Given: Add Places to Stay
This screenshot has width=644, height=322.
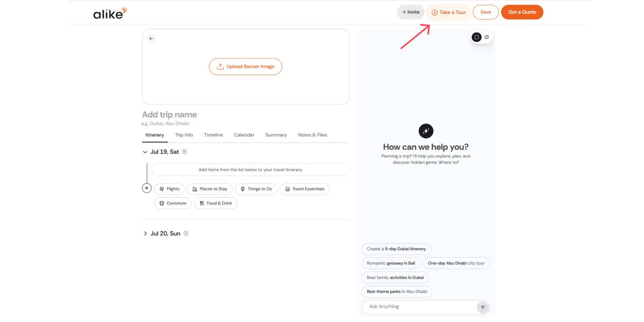Looking at the screenshot, I should (210, 189).
